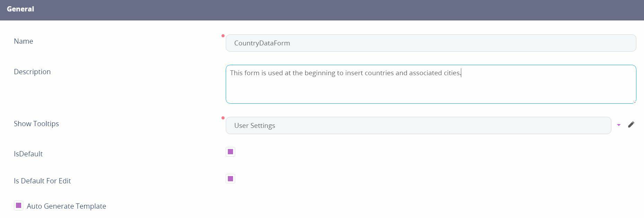644x218 pixels.
Task: Toggle the IsDefault checkbox
Action: [x=230, y=152]
